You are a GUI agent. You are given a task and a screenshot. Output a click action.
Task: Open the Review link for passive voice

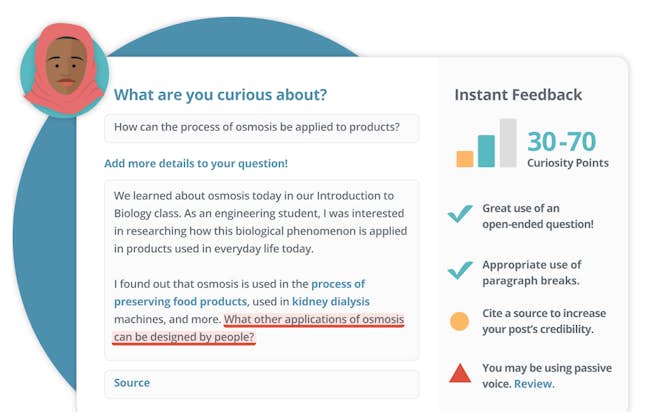coord(534,384)
